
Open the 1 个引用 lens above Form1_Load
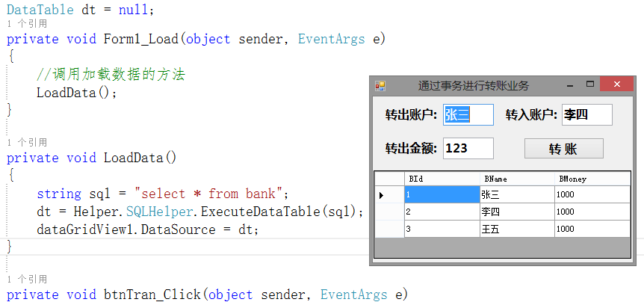[27, 24]
